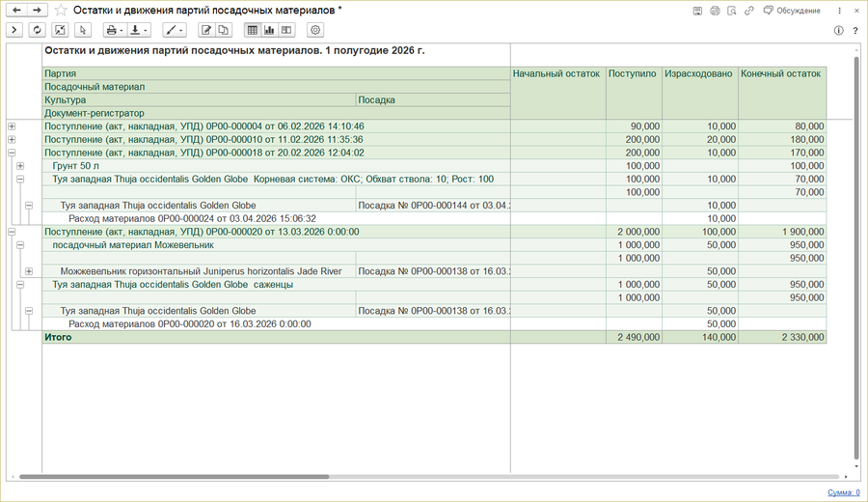Collapse Туя row with Посадка 0Р00-000144
This screenshot has height=502, width=868.
[29, 206]
